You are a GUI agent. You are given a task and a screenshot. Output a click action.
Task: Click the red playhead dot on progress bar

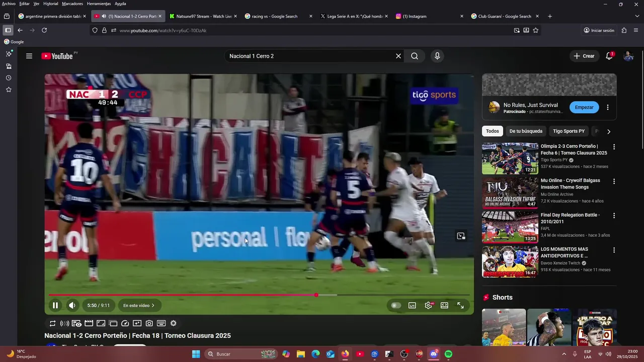pyautogui.click(x=316, y=295)
